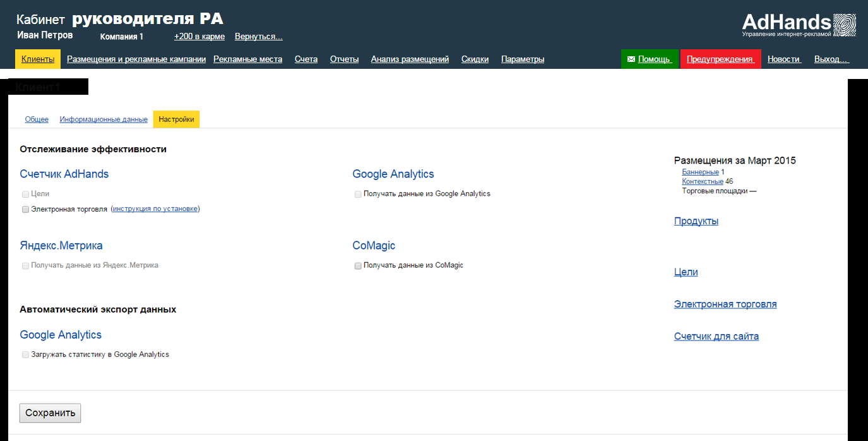This screenshot has height=441, width=868.
Task: Click the Баннерные placements link
Action: pyautogui.click(x=700, y=172)
